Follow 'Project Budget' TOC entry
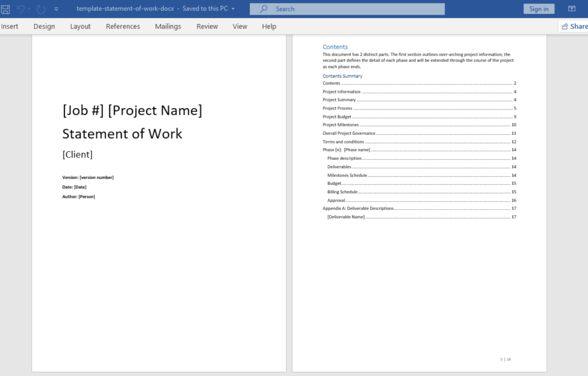Viewport: 588px width, 376px height. tap(419, 116)
